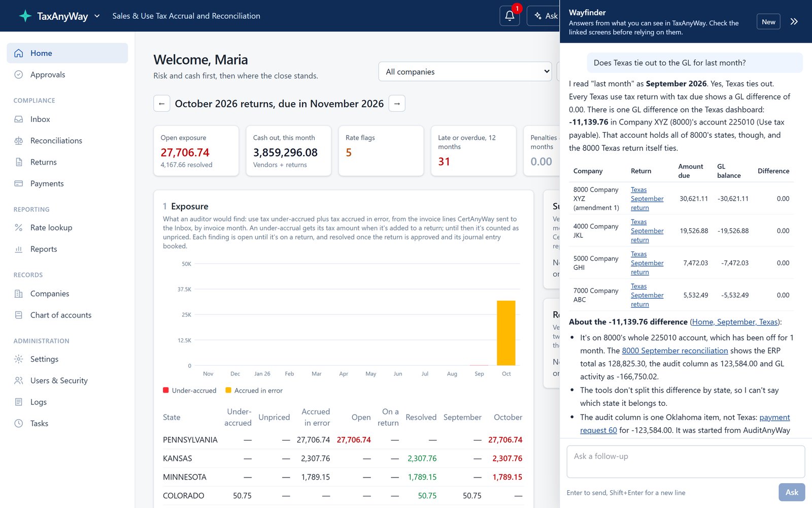This screenshot has height=508, width=812.
Task: Open the payment request 60 link
Action: pyautogui.click(x=685, y=424)
